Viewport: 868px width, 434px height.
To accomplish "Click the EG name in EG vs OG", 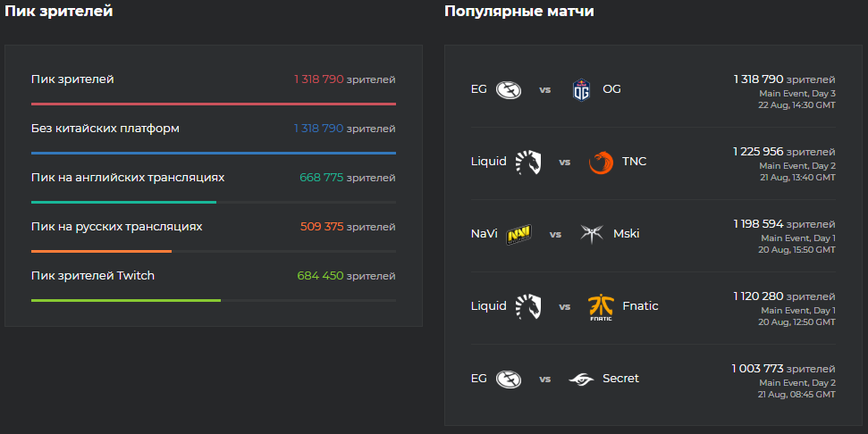I will (479, 89).
